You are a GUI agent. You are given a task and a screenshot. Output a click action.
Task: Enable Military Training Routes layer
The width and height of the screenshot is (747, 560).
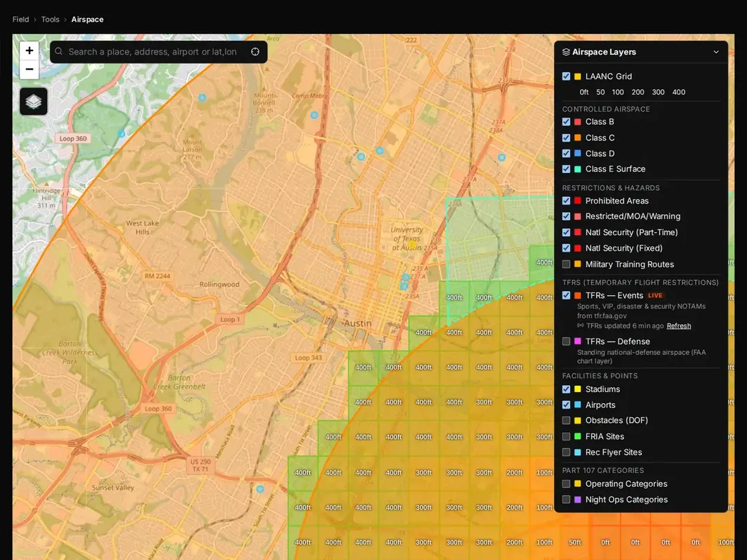566,264
